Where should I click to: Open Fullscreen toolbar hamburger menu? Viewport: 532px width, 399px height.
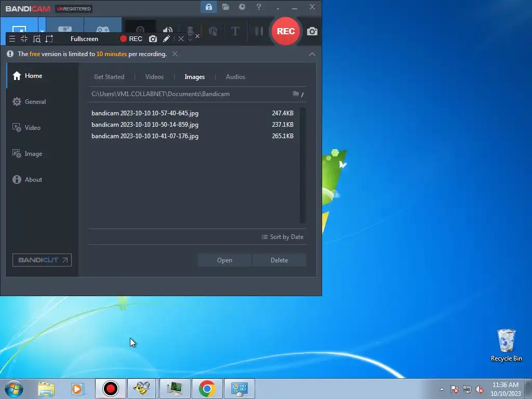pyautogui.click(x=12, y=38)
